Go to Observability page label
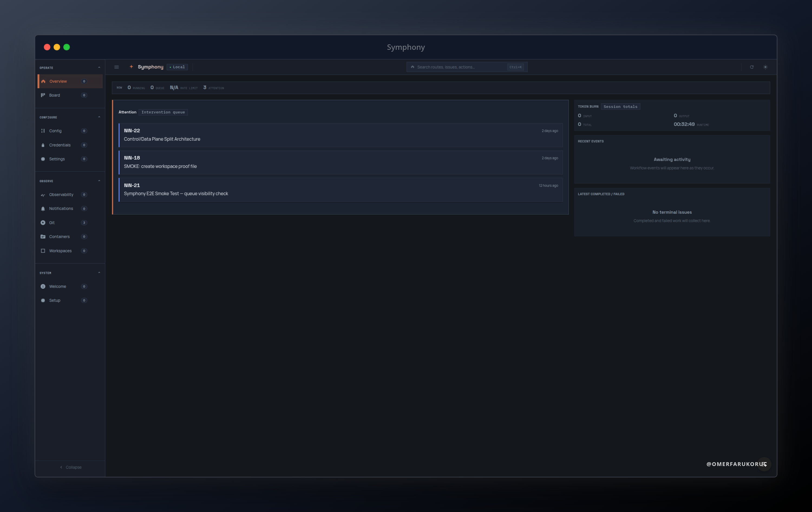Viewport: 812px width, 512px height. (61, 195)
